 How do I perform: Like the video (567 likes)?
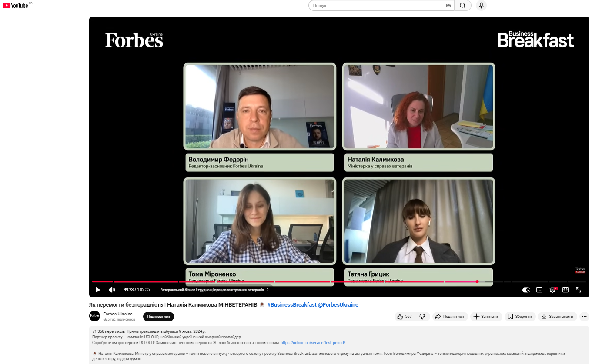(405, 317)
